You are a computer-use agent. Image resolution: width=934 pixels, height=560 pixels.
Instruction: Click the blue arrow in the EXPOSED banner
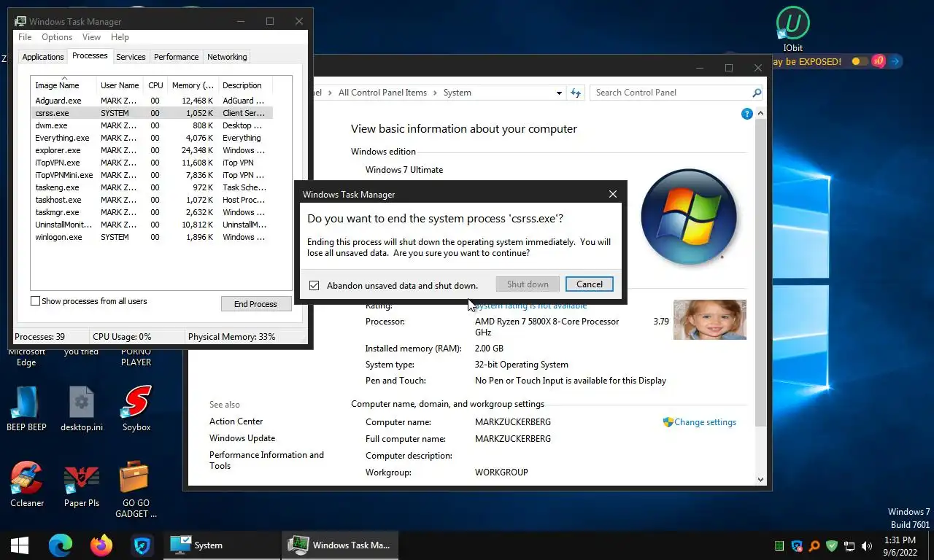[895, 61]
